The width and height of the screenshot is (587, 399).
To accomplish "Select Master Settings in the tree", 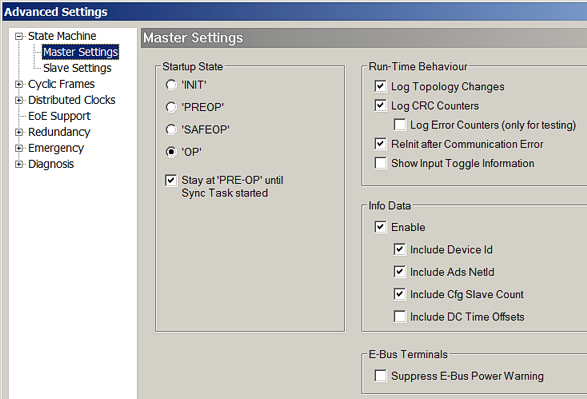I will [80, 52].
